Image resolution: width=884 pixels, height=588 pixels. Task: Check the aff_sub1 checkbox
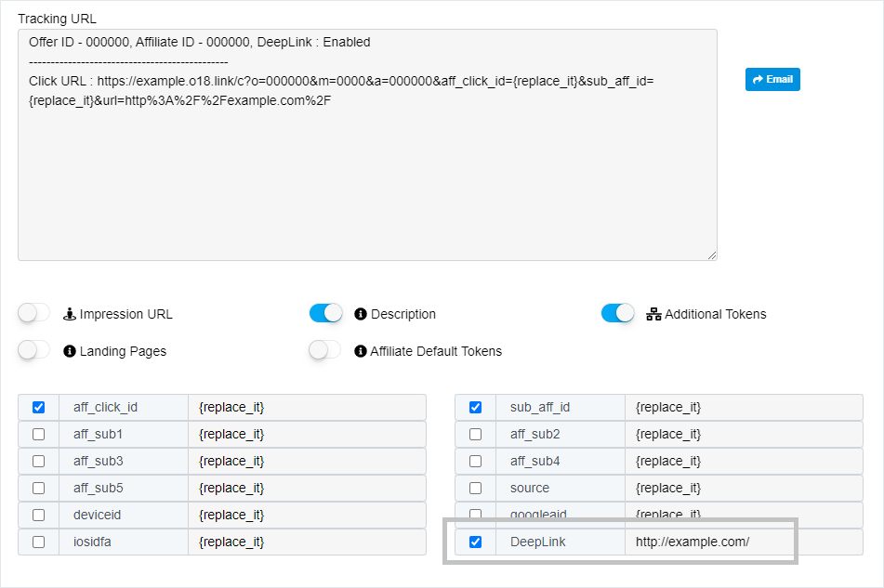(x=38, y=434)
